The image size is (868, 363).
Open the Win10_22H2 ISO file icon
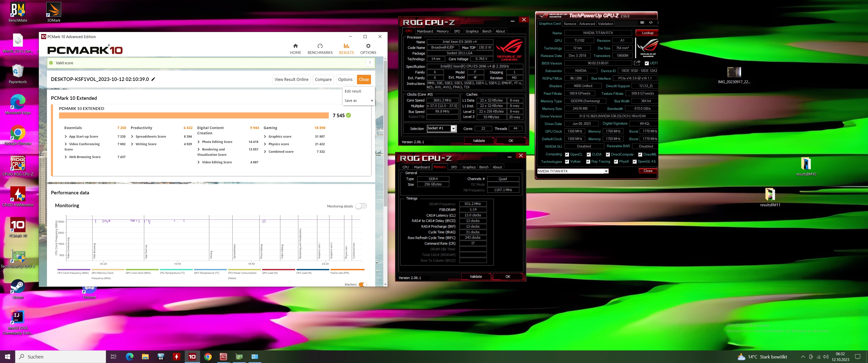(18, 43)
